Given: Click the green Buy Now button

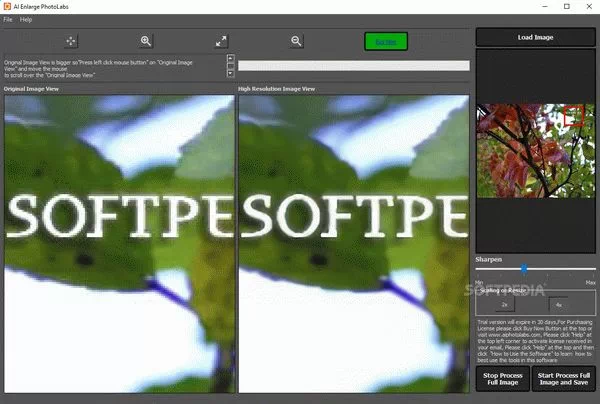Looking at the screenshot, I should click(x=386, y=41).
